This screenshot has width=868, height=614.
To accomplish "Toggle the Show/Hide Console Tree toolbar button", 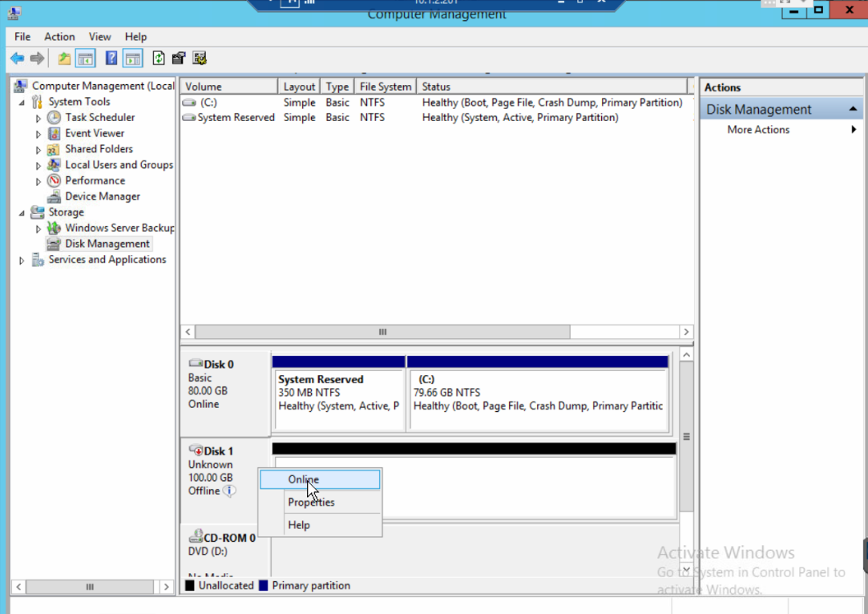I will [x=85, y=59].
